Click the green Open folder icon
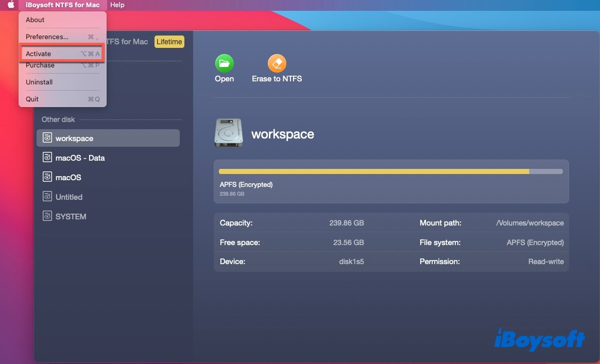This screenshot has height=364, width=600. click(x=224, y=63)
